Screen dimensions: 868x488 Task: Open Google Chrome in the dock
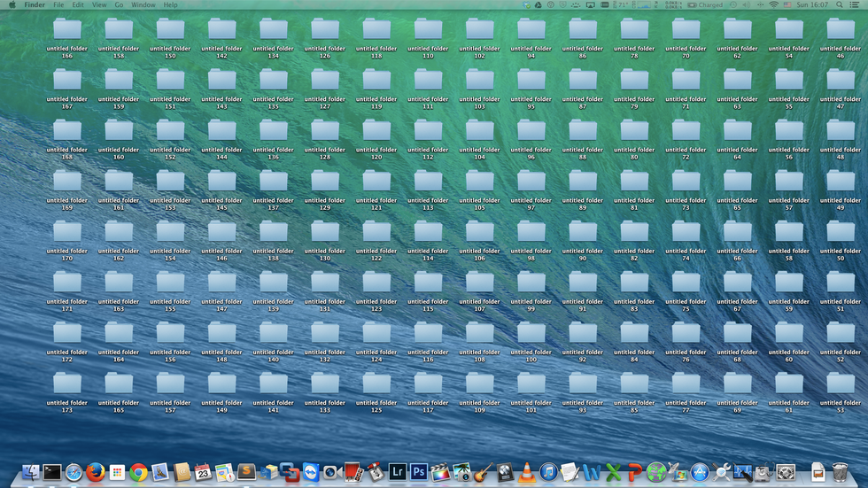click(138, 472)
